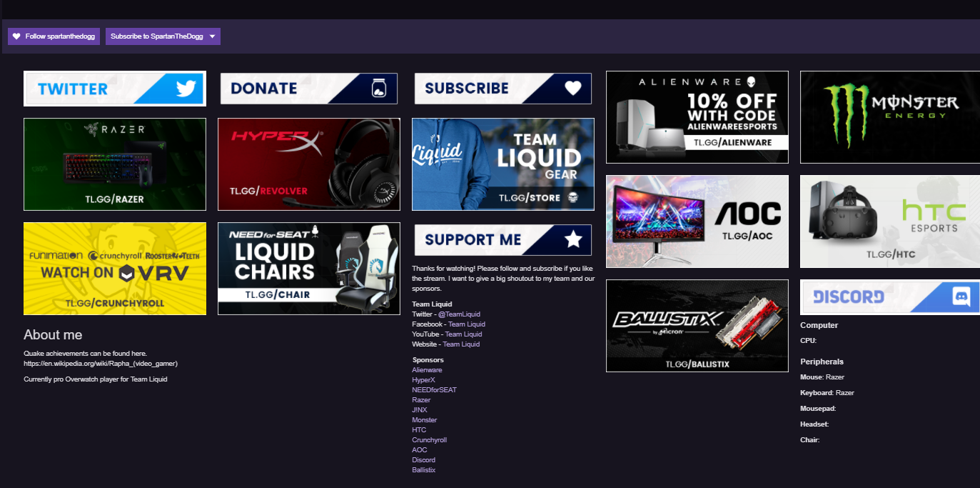Click the Alienware sponsor link
Viewport: 980px width, 488px height.
pos(427,370)
